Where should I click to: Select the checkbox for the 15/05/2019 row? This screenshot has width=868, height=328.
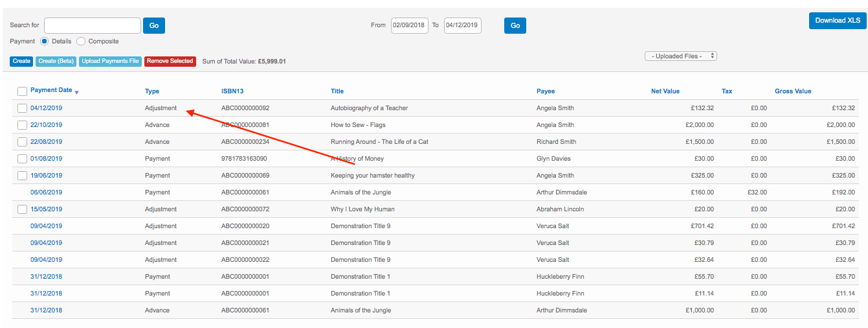point(22,209)
